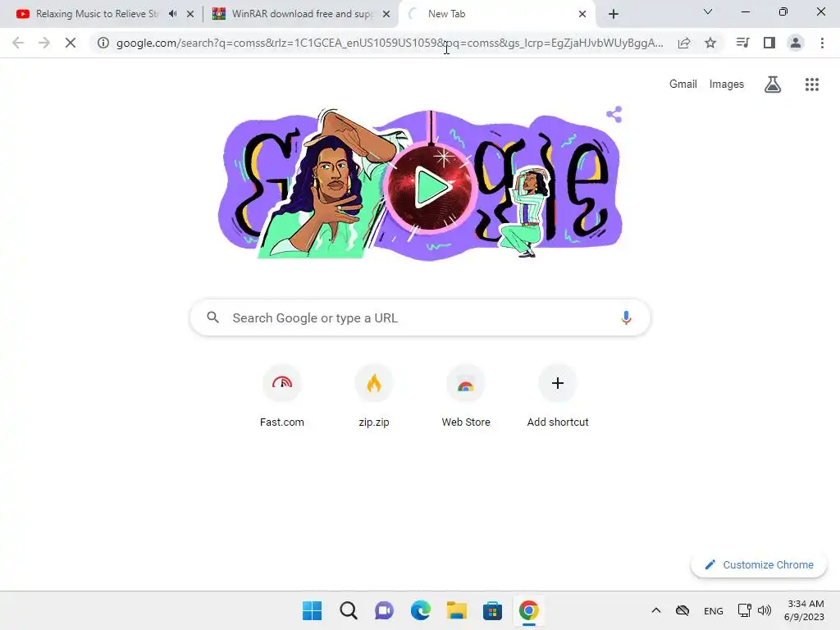Mute the Relaxing Music tab audio
Screen dimensions: 840x630
click(x=172, y=14)
